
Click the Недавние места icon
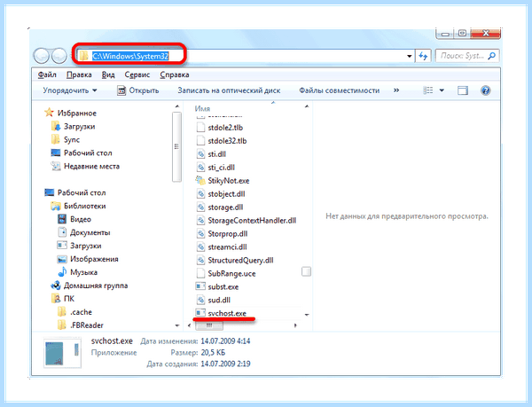(x=55, y=166)
